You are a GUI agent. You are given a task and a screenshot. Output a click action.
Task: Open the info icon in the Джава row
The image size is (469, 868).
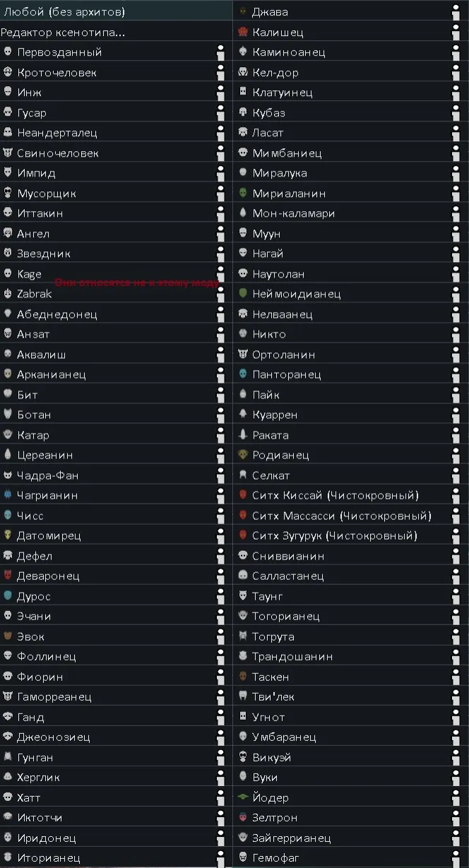pyautogui.click(x=457, y=11)
